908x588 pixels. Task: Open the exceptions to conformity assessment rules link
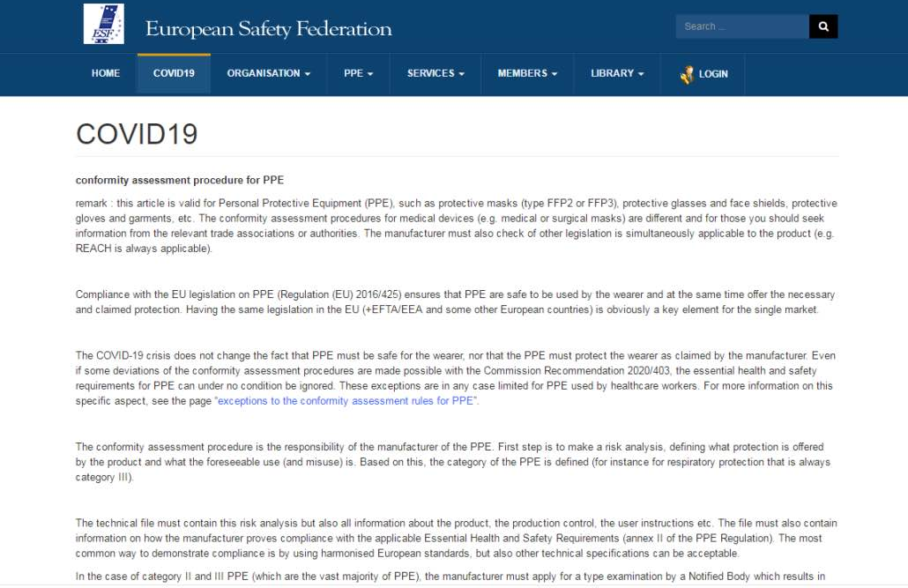pos(346,401)
